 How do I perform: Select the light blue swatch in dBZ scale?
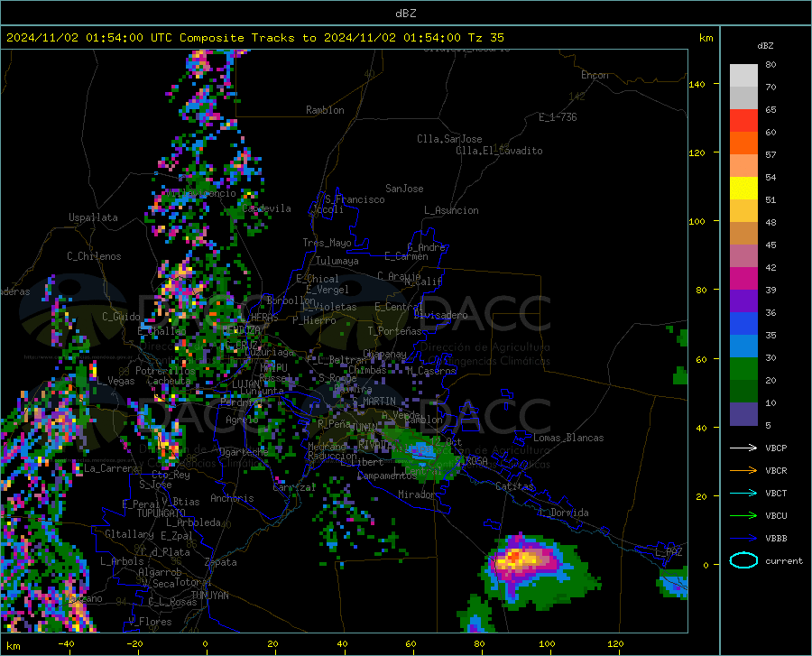tap(743, 346)
